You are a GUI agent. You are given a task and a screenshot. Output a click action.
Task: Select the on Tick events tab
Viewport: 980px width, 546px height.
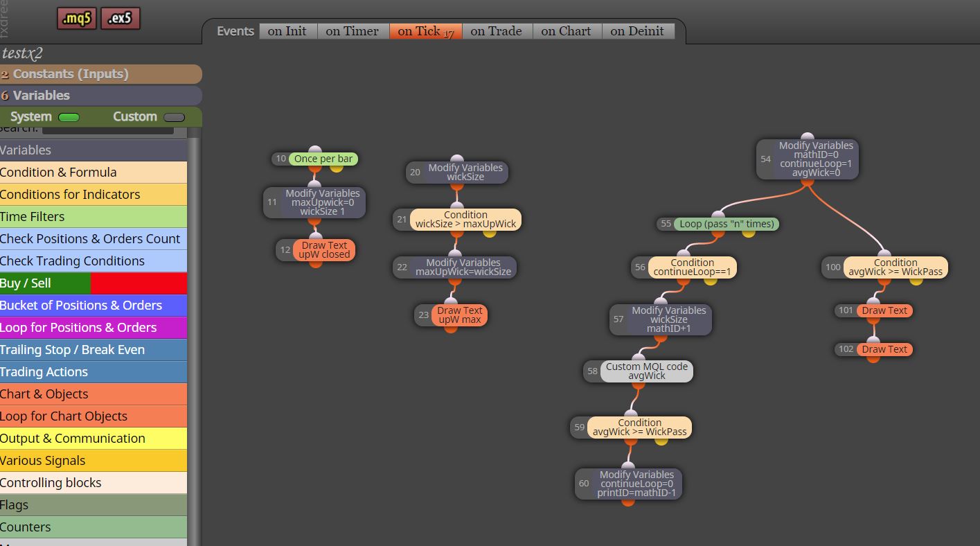point(425,31)
